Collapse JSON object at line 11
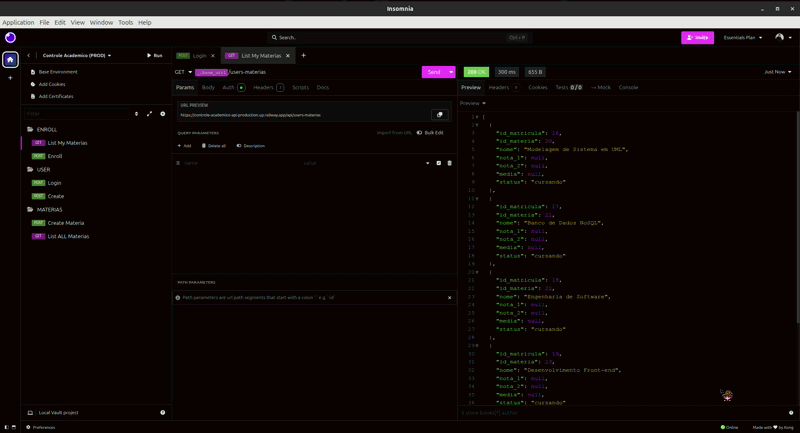This screenshot has height=433, width=800. click(x=478, y=198)
